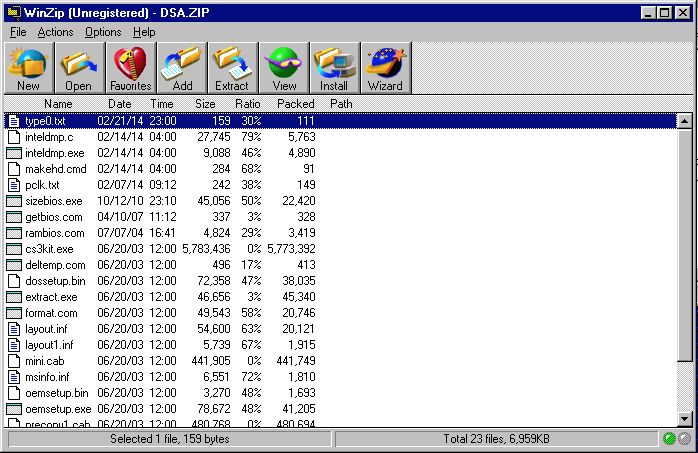Image resolution: width=698 pixels, height=453 pixels.
Task: Click the scrollbar down arrow
Action: [x=685, y=418]
